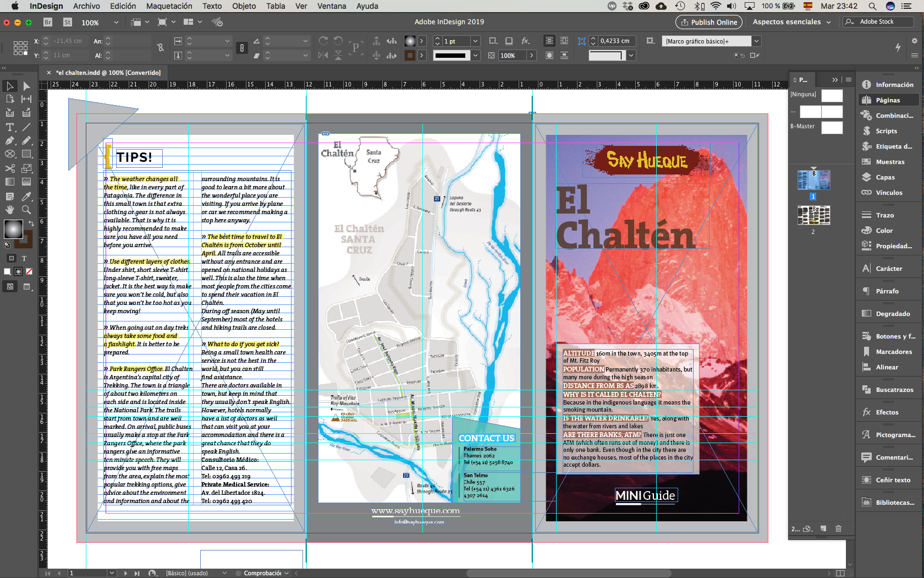Select the Gradient Feather tool

pyautogui.click(x=26, y=182)
